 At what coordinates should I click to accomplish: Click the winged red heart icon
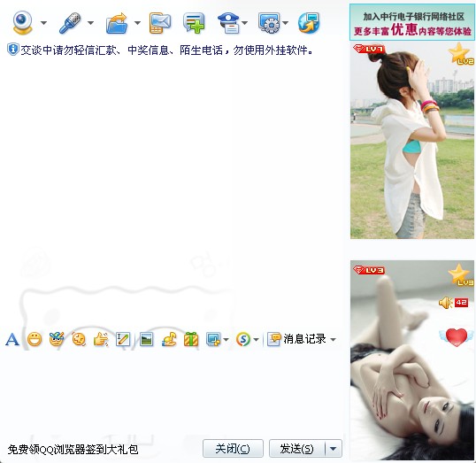point(456,337)
